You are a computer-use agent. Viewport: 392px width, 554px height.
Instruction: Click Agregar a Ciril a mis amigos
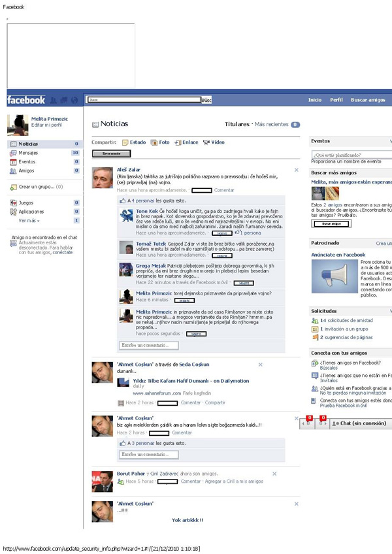[x=234, y=481]
